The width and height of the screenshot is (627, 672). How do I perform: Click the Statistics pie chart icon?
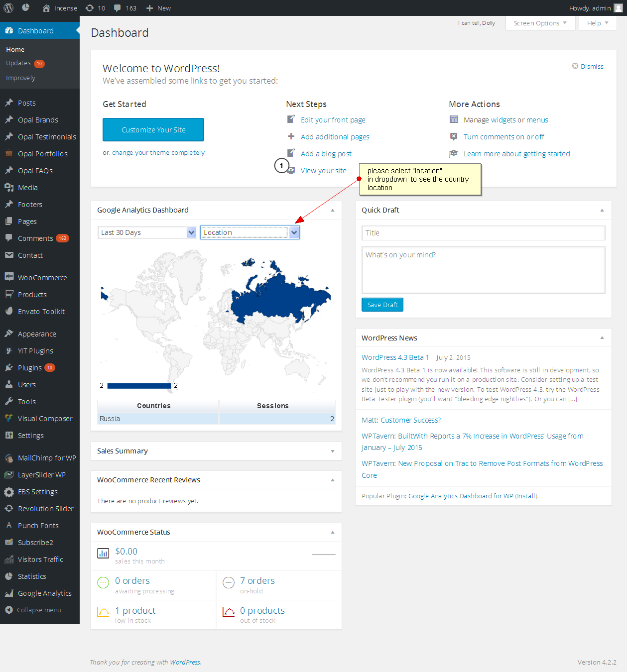[9, 576]
